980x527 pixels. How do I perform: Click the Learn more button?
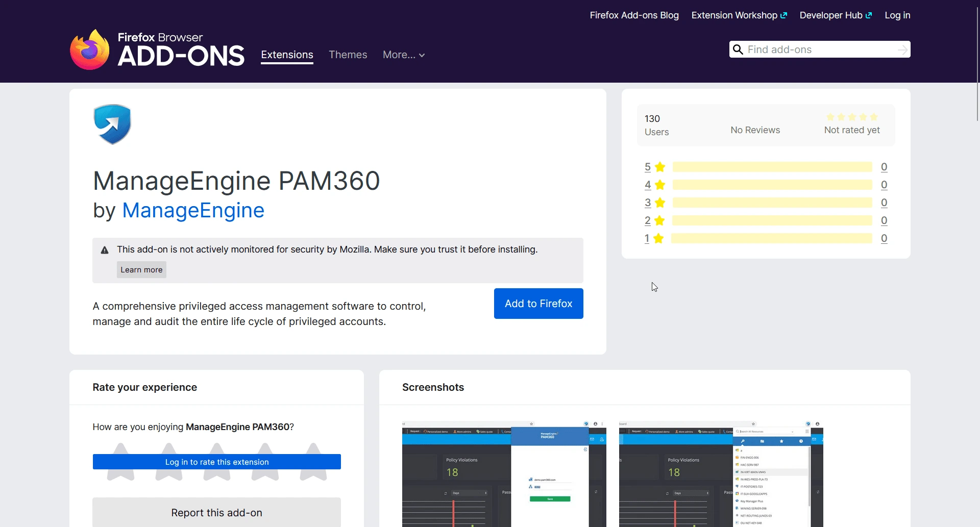pos(141,270)
